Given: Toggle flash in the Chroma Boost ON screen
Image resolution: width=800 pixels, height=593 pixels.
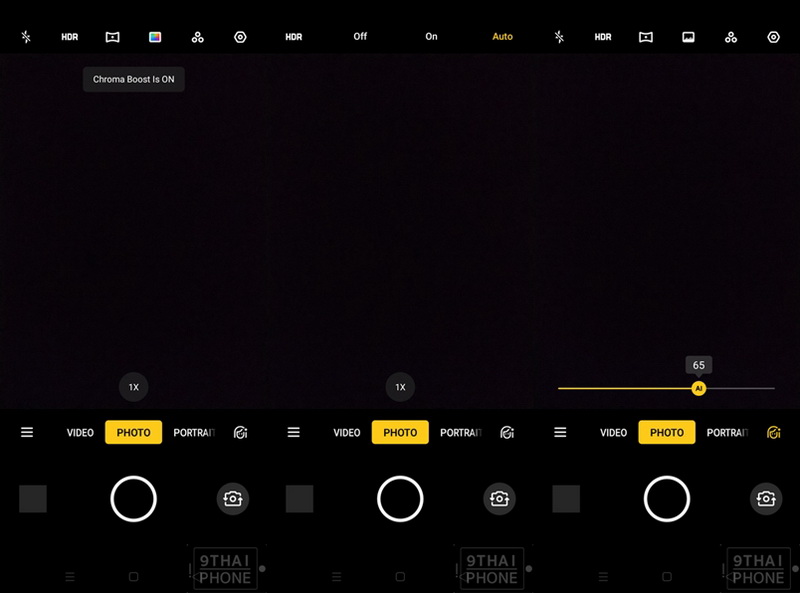Looking at the screenshot, I should [26, 37].
